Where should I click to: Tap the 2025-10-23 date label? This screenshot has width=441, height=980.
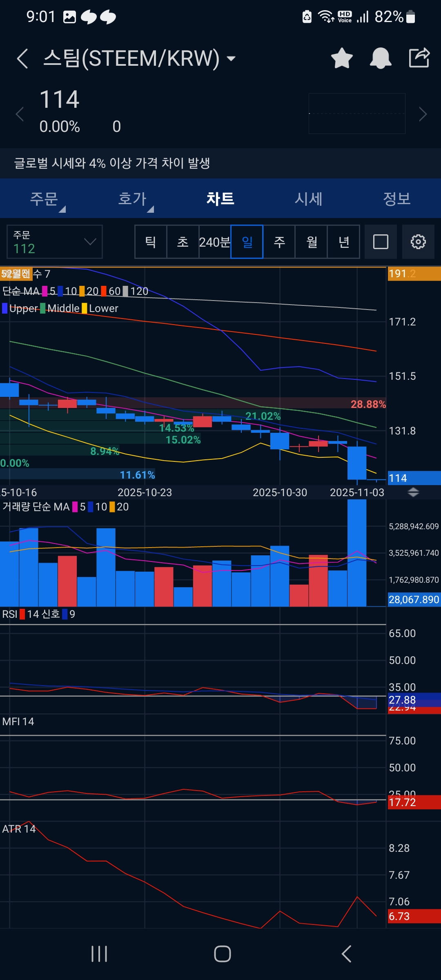tap(145, 492)
